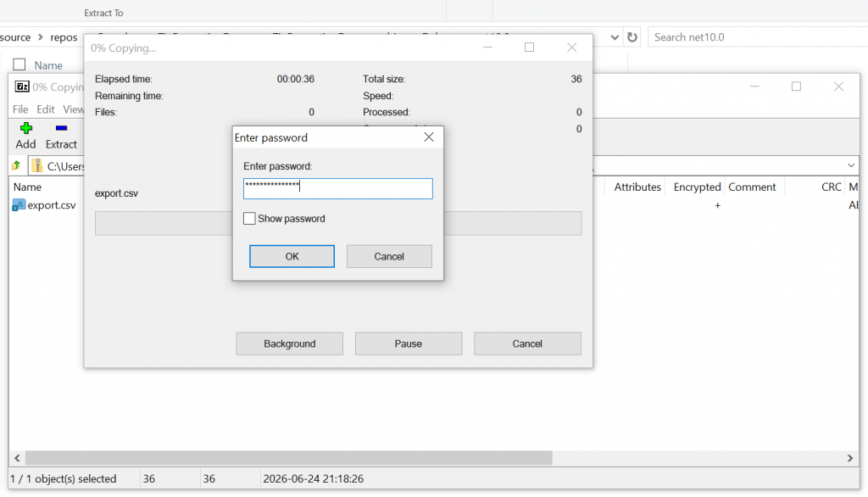This screenshot has width=868, height=497.
Task: Click the copying progress bar
Action: pos(338,223)
